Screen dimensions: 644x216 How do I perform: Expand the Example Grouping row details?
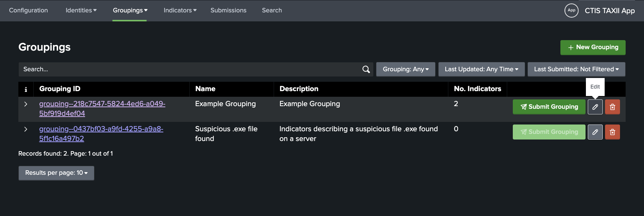[26, 104]
